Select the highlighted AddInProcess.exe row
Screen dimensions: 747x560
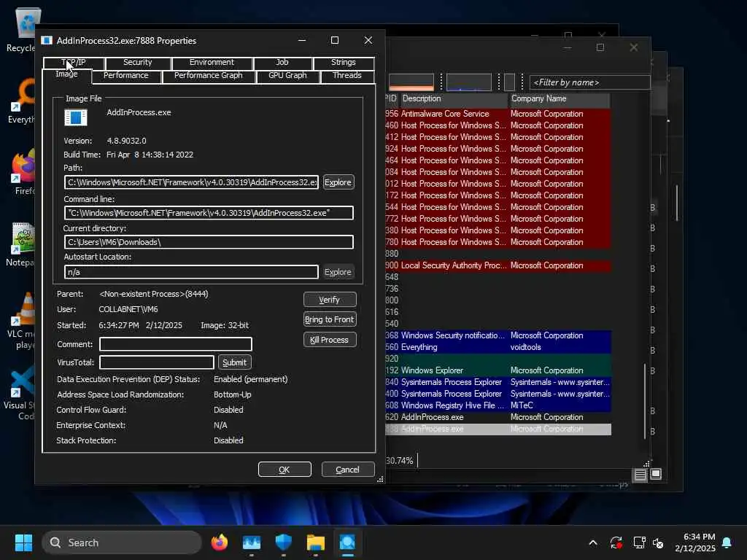tap(498, 429)
